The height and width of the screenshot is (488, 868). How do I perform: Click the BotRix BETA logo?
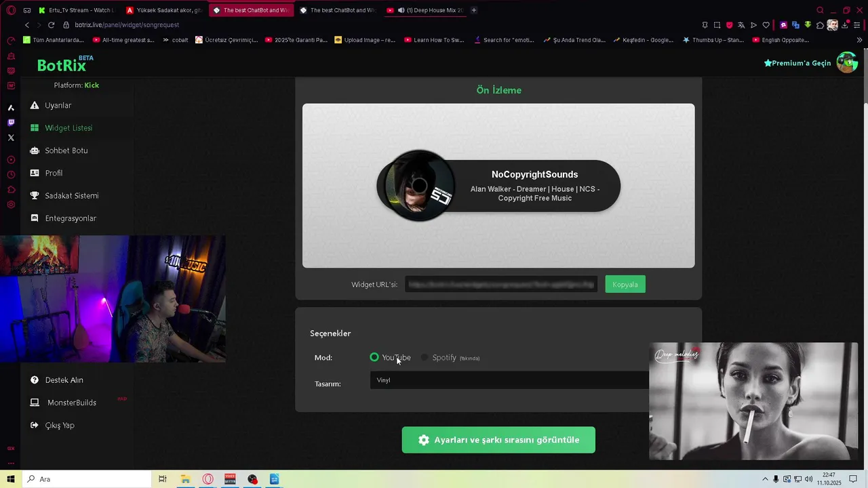[x=65, y=64]
